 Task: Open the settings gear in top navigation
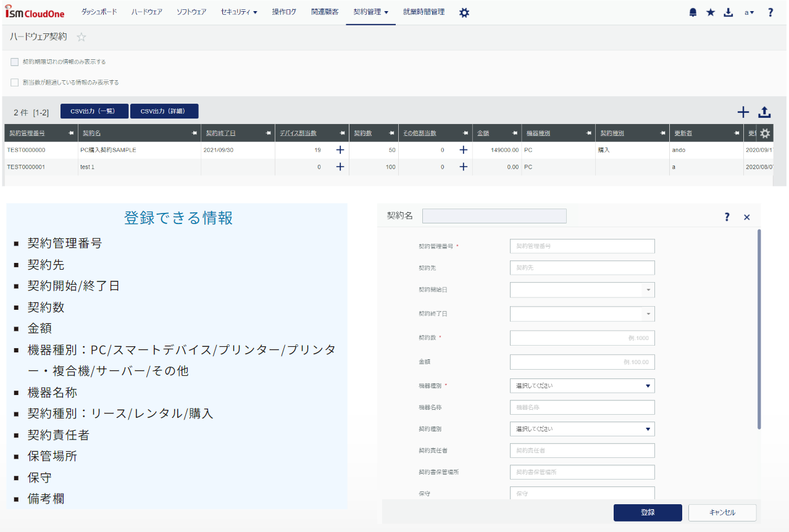pos(464,12)
